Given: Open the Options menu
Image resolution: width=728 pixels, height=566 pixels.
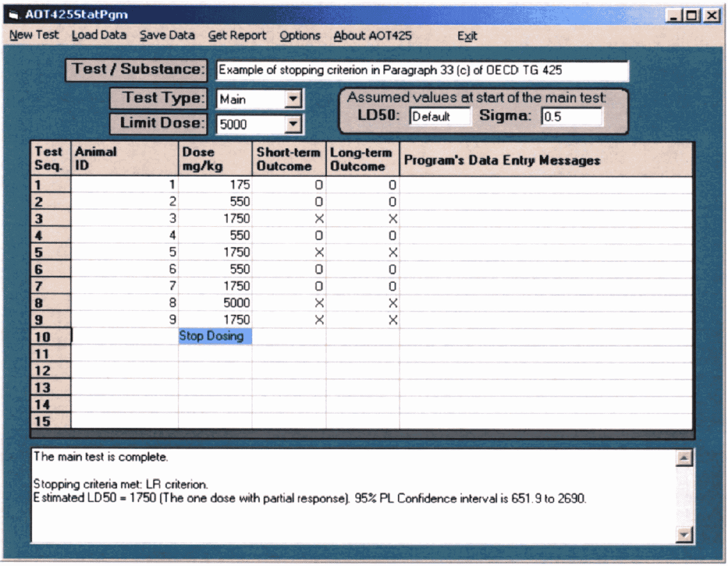Looking at the screenshot, I should pos(300,36).
